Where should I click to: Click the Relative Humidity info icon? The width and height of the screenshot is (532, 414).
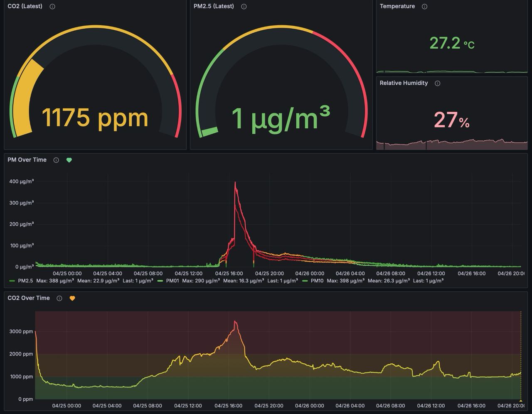click(x=437, y=83)
